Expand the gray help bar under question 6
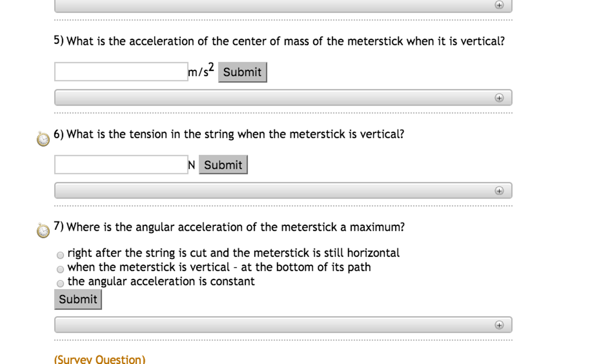Image resolution: width=590 pixels, height=364 pixels. [283, 191]
